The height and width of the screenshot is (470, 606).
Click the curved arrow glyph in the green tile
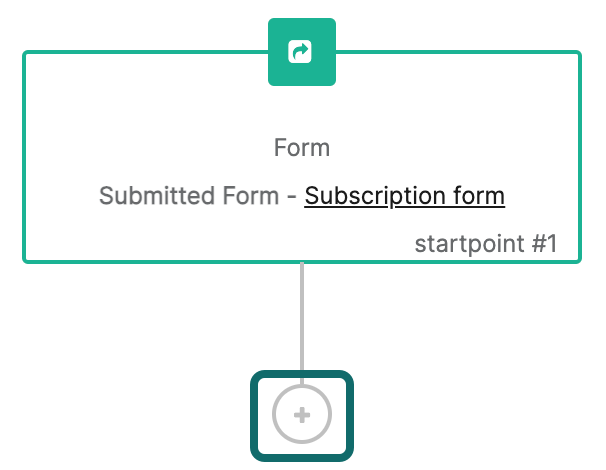coord(300,51)
